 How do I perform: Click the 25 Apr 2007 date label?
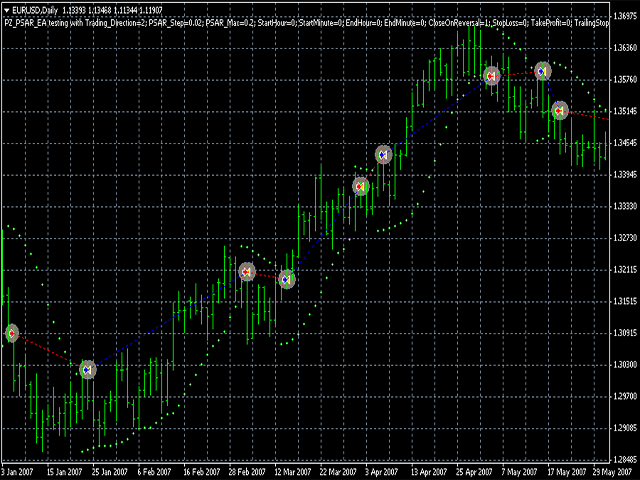click(475, 473)
